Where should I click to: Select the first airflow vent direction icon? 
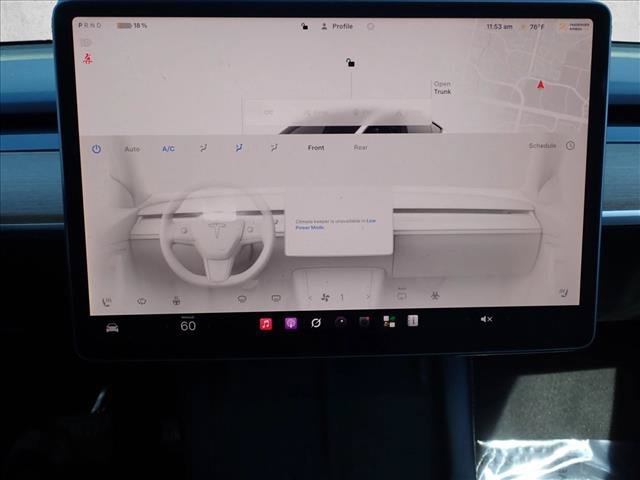[203, 148]
